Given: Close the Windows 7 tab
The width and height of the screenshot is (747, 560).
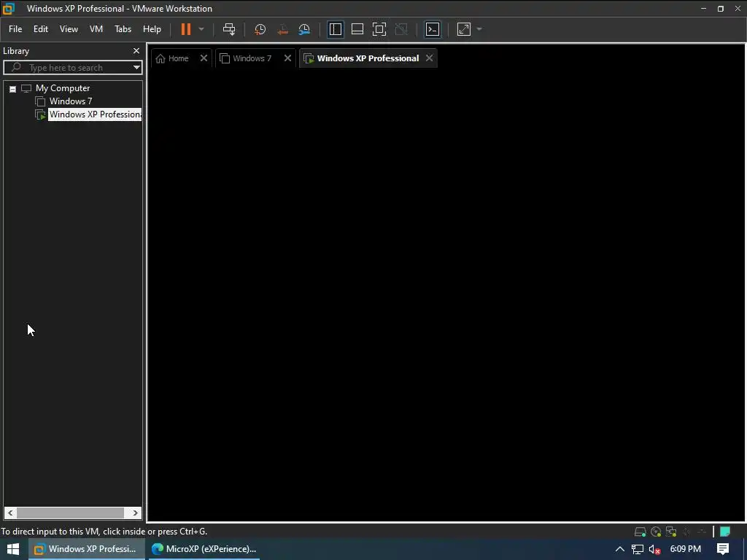Looking at the screenshot, I should click(287, 58).
